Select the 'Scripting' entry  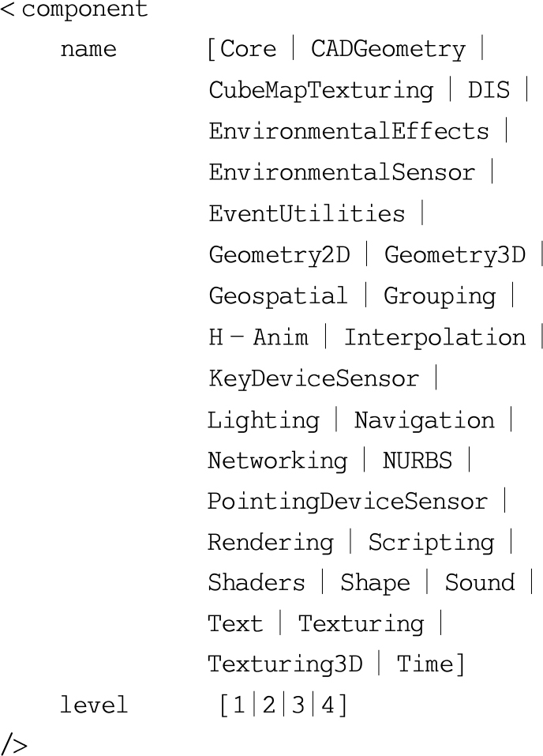(x=431, y=543)
